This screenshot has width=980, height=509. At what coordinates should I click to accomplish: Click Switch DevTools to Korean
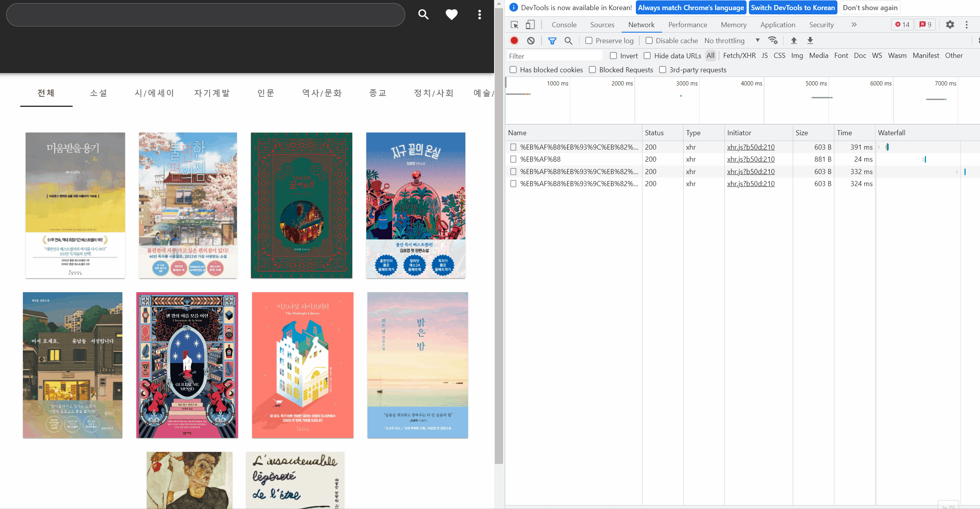[x=793, y=7]
